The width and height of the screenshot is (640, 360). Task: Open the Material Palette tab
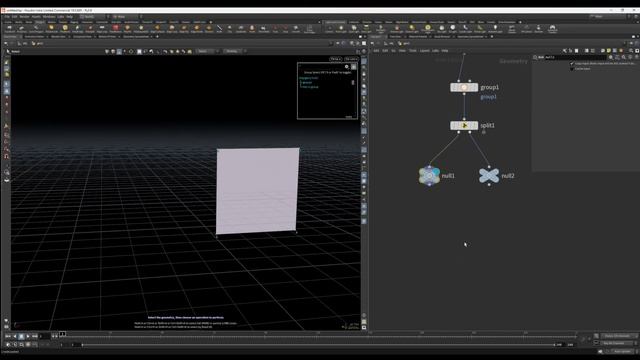coord(418,37)
